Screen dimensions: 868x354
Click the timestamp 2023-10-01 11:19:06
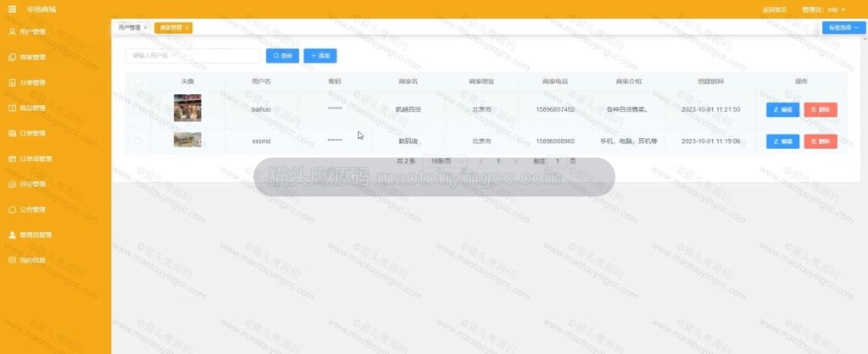(x=711, y=141)
